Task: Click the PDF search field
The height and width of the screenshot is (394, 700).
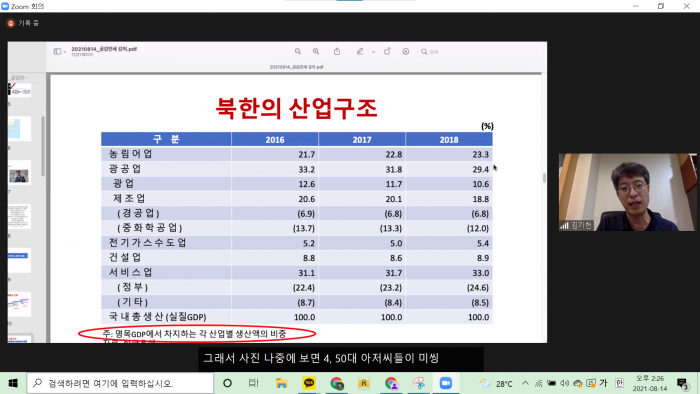Action: (480, 52)
